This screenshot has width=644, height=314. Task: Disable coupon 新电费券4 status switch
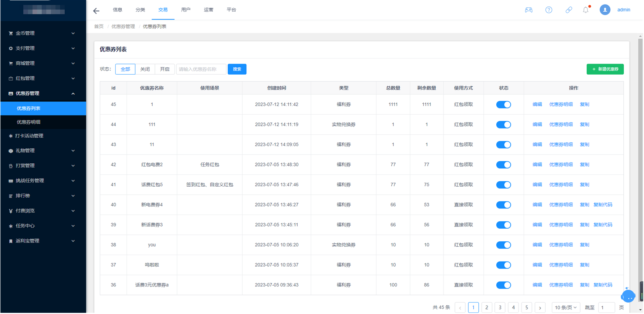click(x=503, y=205)
